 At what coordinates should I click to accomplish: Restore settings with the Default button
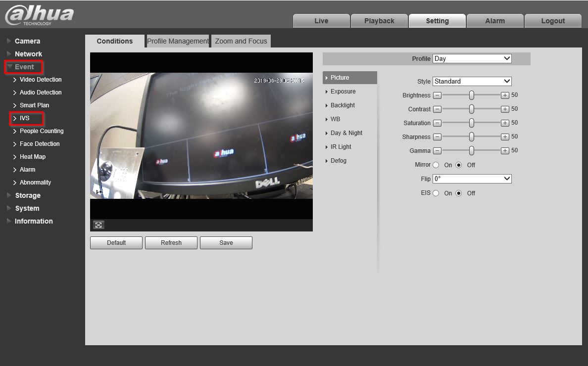(x=116, y=243)
